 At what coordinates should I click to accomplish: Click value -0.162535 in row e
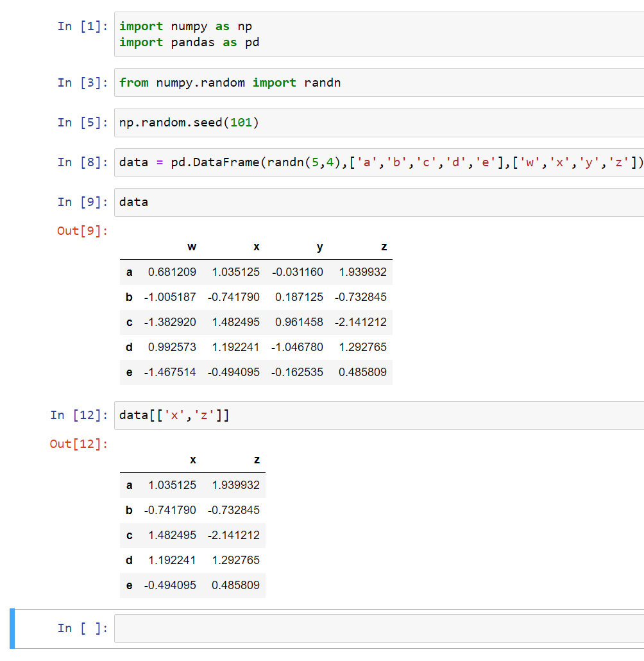coord(297,372)
